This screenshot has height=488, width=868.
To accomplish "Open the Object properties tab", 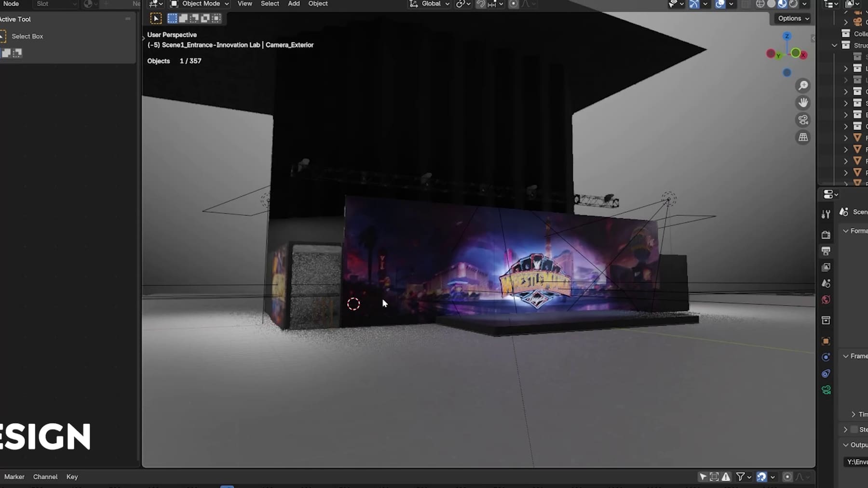I will point(826,341).
